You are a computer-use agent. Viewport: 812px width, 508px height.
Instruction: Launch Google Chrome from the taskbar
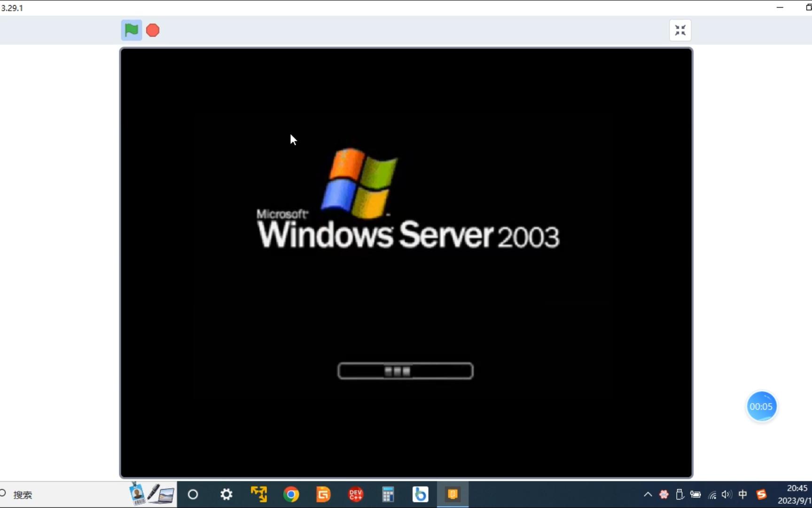(x=291, y=494)
